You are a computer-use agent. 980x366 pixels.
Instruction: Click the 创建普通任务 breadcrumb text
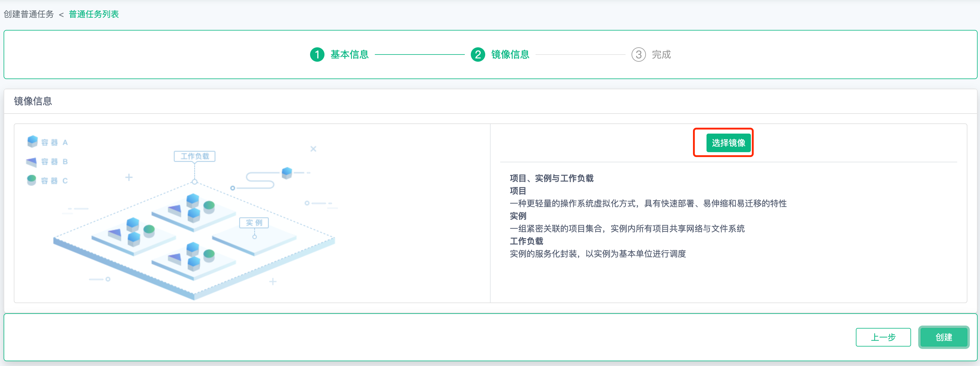point(29,14)
